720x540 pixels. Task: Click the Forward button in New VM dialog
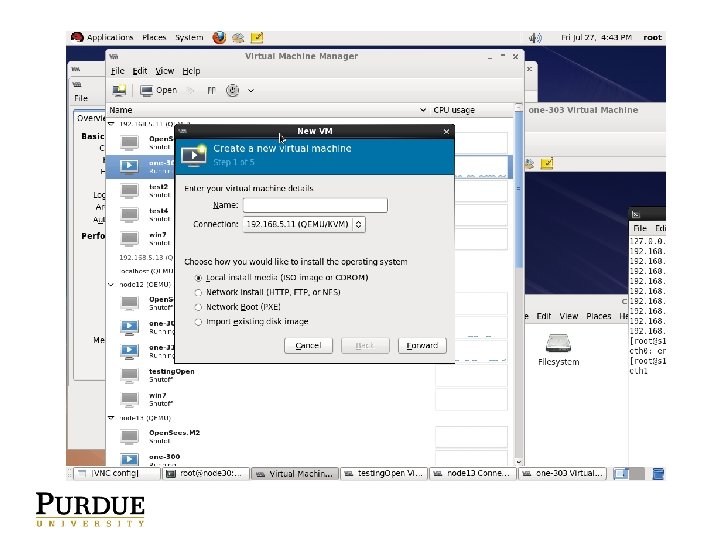coord(422,345)
